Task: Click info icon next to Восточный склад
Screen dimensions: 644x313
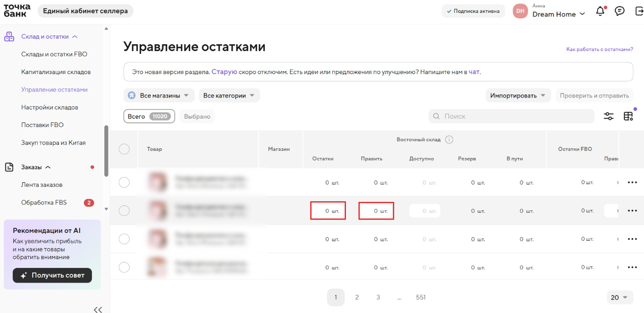Action: click(449, 139)
